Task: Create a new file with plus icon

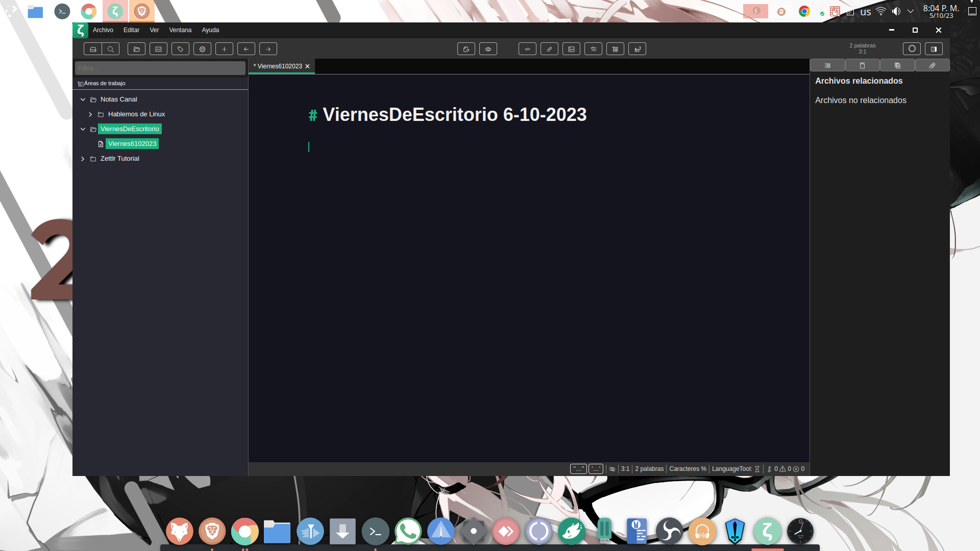Action: coord(224,49)
